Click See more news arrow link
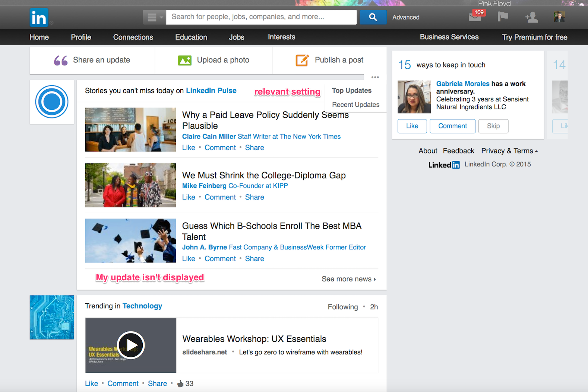Image resolution: width=588 pixels, height=392 pixels. pyautogui.click(x=349, y=279)
